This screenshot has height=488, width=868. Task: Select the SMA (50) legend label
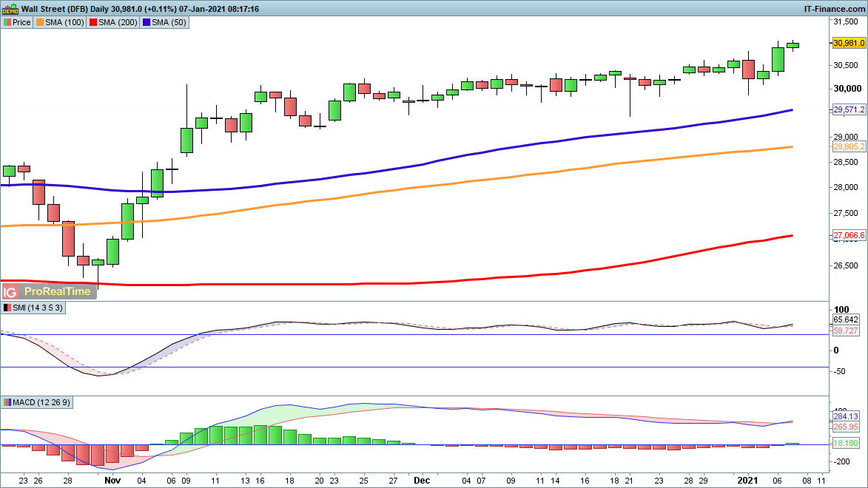point(169,22)
